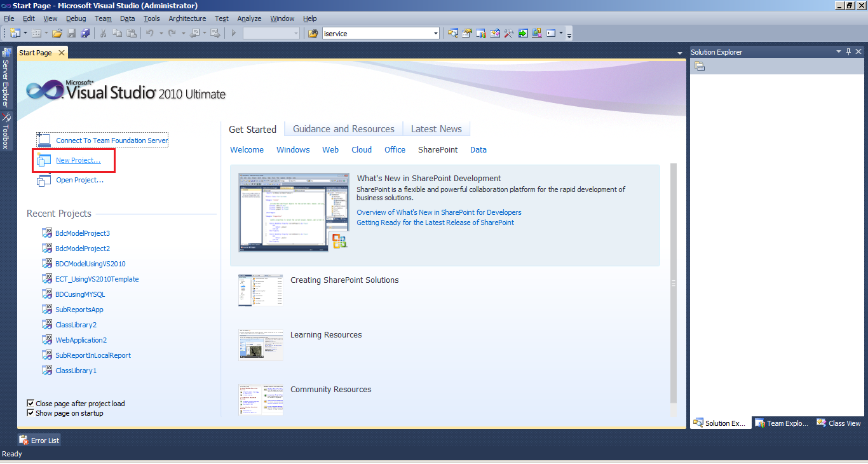Click the Start Page content vertical scrollbar

673,283
